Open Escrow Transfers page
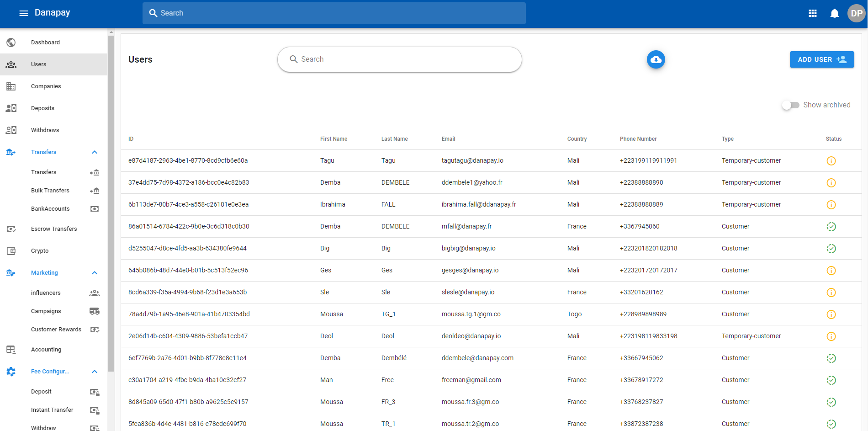The height and width of the screenshot is (431, 868). point(54,229)
